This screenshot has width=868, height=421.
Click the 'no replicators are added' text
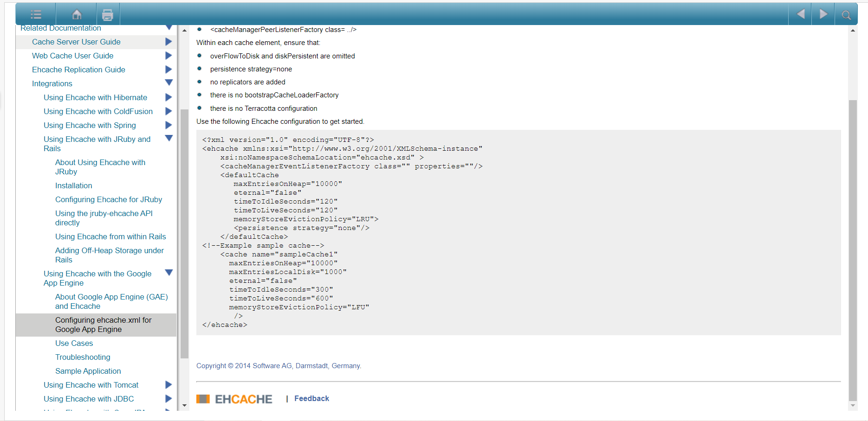pyautogui.click(x=248, y=82)
